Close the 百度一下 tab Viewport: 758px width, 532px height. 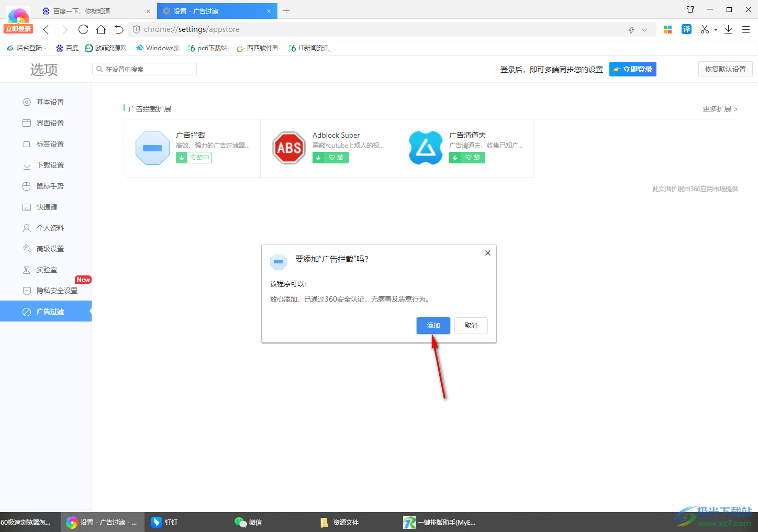[148, 11]
